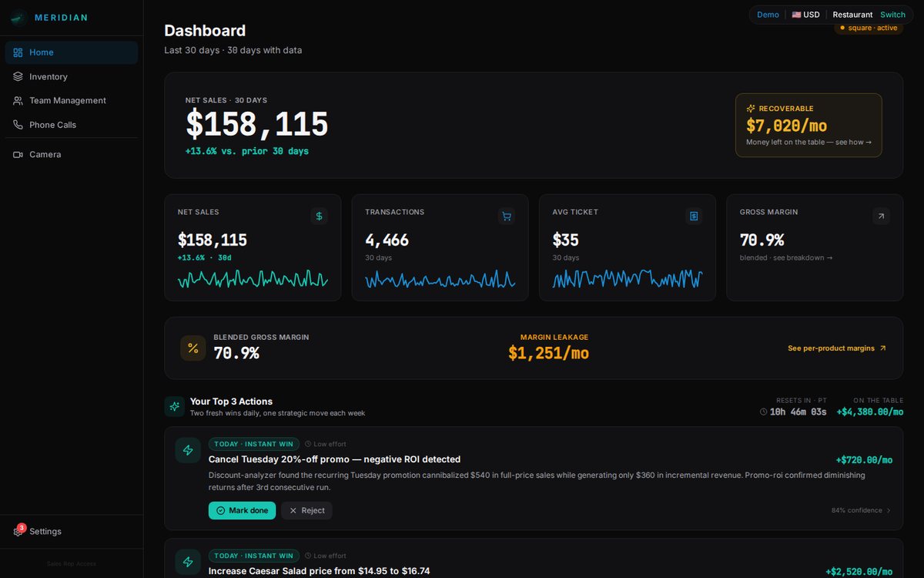Click the Settings gear icon with badge

click(x=18, y=531)
